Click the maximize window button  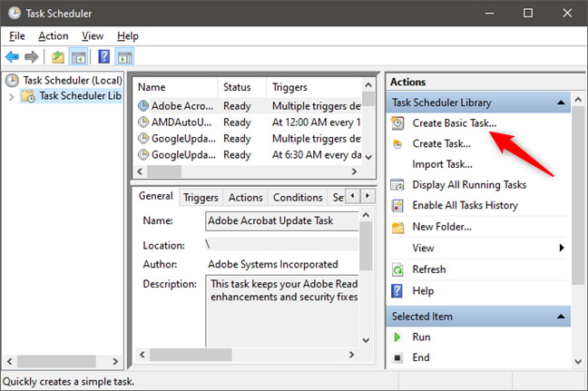point(528,13)
